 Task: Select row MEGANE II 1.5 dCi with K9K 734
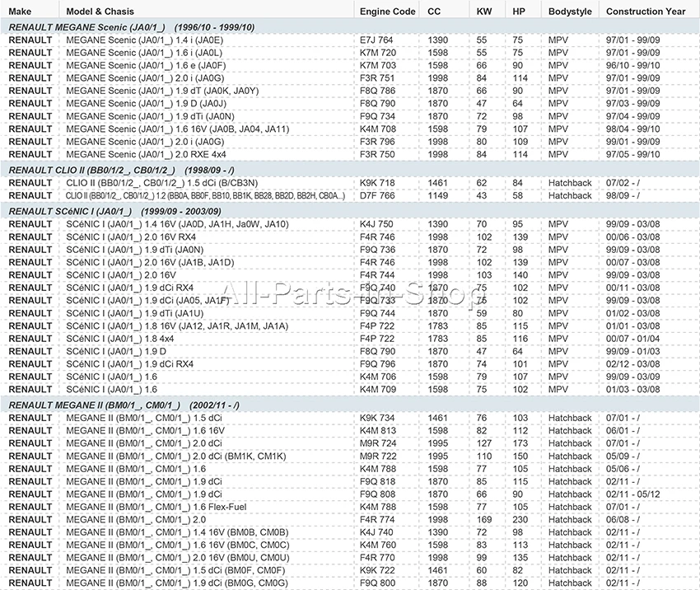(x=350, y=418)
